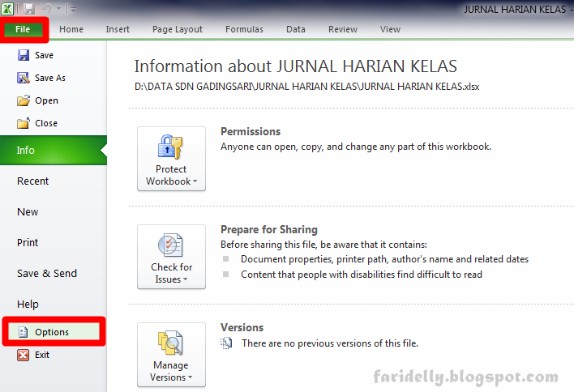Image resolution: width=574 pixels, height=392 pixels.
Task: Expand the Manage Versions dropdown arrow
Action: (190, 377)
